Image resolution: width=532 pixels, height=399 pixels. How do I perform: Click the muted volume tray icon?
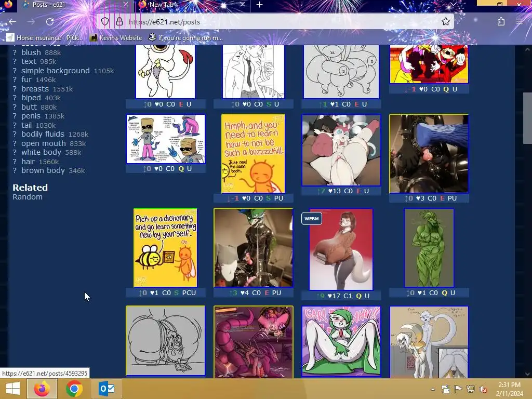tap(483, 389)
